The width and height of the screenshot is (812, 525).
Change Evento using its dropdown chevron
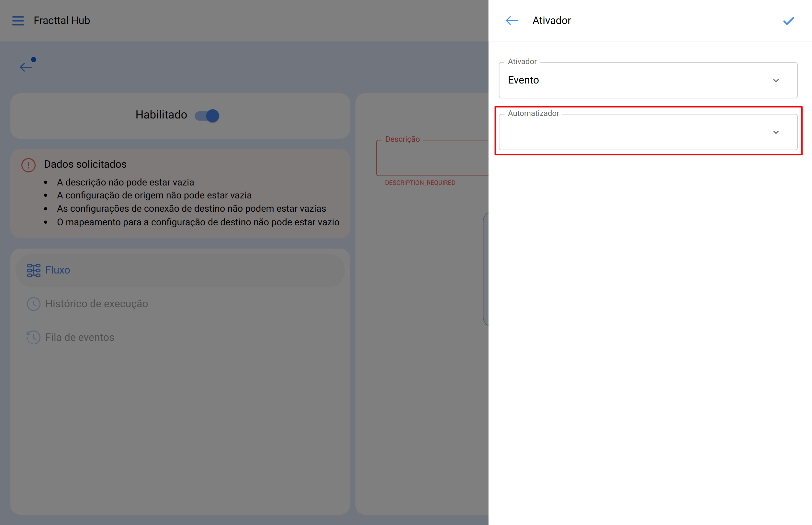776,81
